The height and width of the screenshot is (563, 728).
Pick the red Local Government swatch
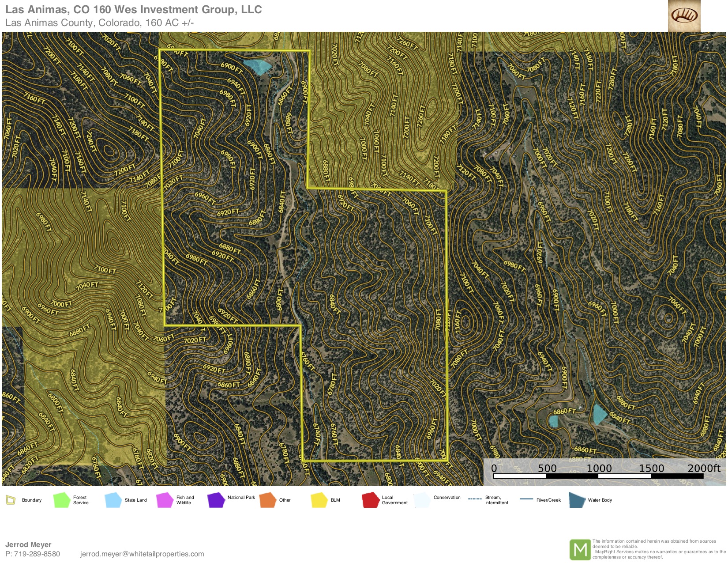coord(371,500)
